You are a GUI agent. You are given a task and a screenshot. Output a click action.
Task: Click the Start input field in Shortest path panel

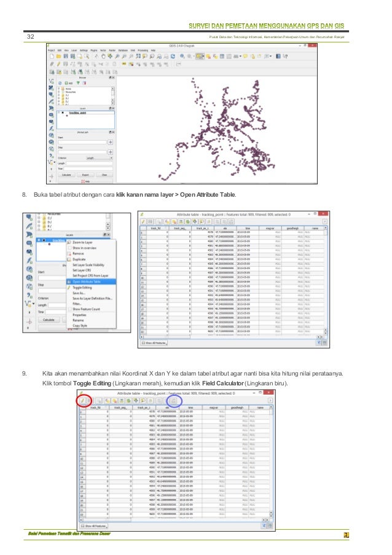(82, 143)
